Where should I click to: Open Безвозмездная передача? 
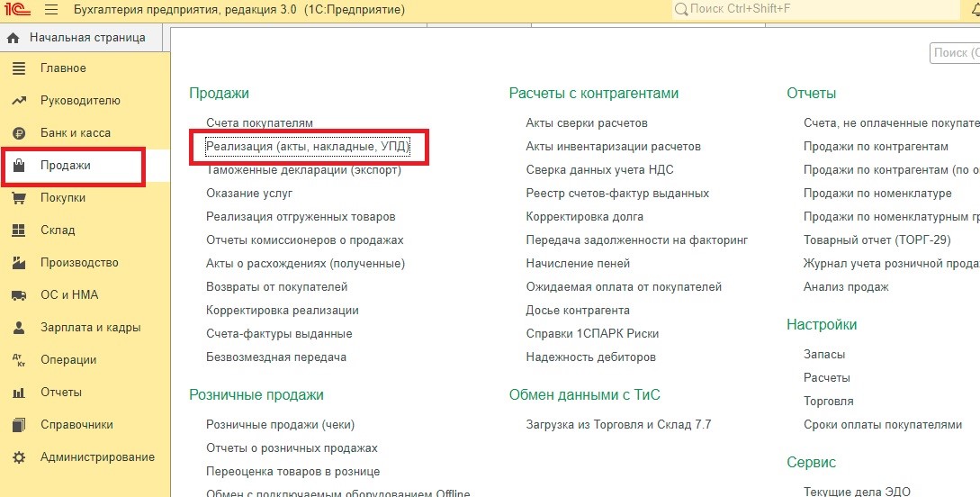tap(276, 357)
